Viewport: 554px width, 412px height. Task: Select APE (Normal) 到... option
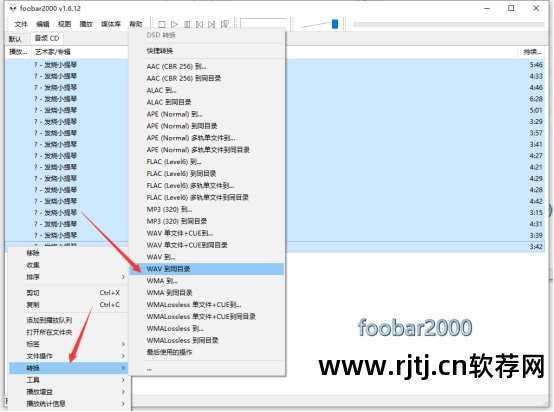tap(207, 114)
